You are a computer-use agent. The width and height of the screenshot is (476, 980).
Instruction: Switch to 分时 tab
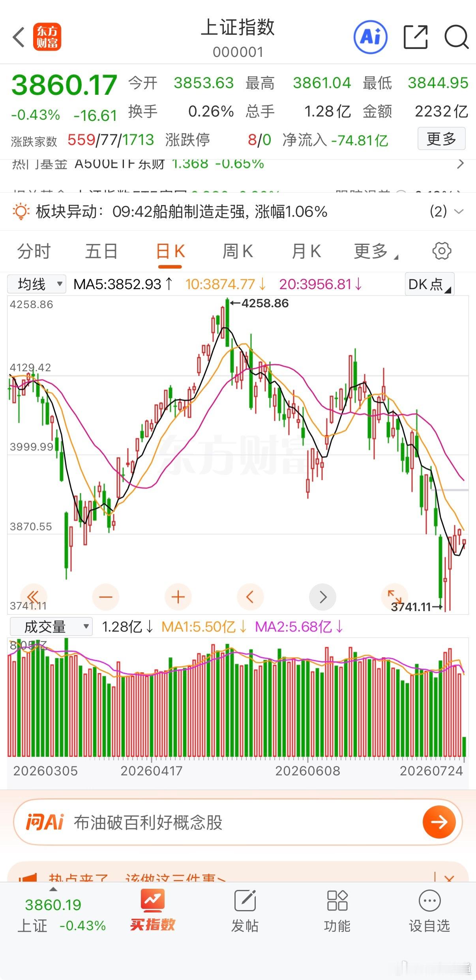pos(34,251)
